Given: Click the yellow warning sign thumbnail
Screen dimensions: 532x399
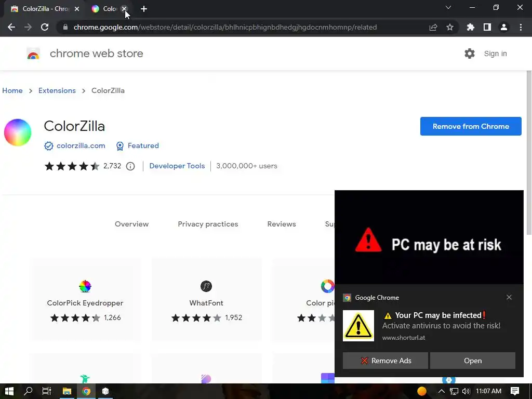Looking at the screenshot, I should (x=358, y=326).
